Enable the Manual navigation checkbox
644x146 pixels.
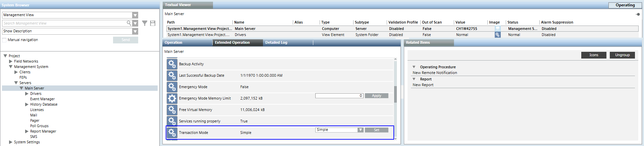[4, 40]
